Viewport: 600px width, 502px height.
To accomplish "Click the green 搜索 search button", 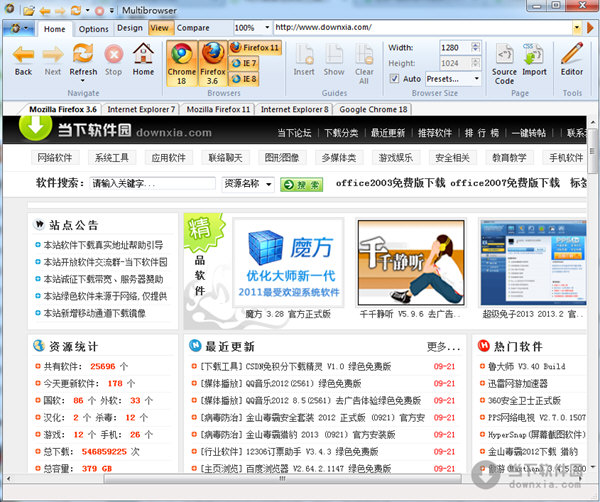I will click(302, 185).
